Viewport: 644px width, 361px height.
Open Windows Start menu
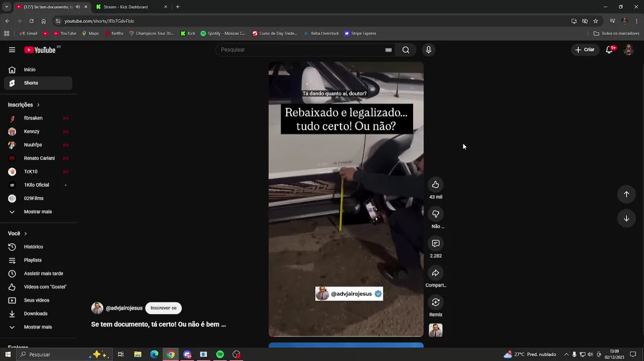(x=8, y=354)
